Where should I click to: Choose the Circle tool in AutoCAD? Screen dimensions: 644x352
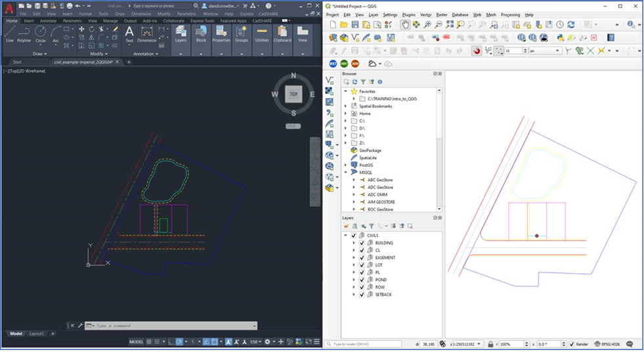pos(40,34)
